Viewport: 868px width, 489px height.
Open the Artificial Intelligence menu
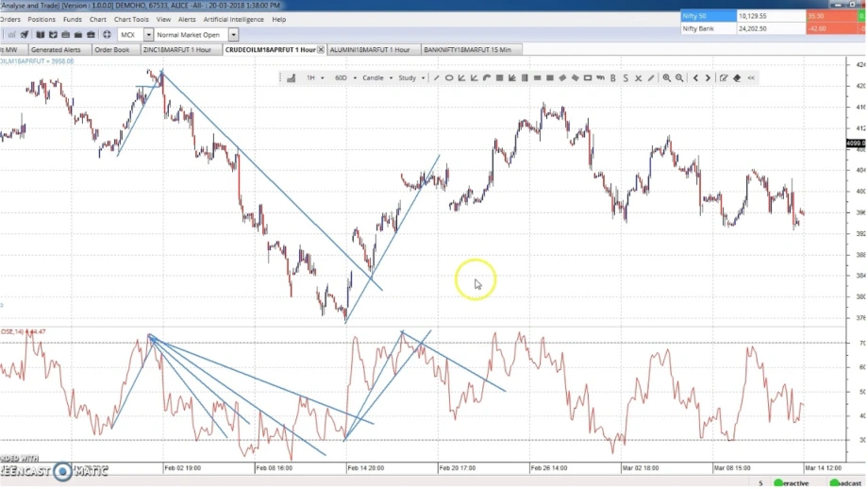coord(233,19)
